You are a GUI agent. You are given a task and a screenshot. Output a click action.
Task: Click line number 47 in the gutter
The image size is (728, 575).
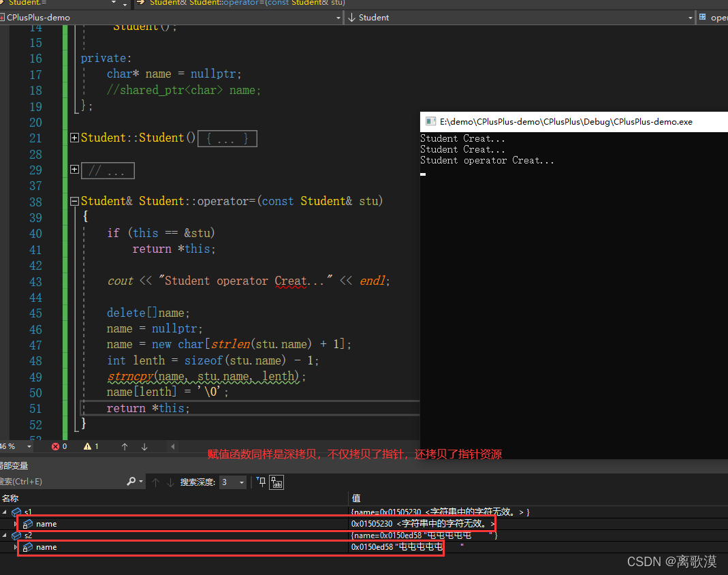(35, 345)
